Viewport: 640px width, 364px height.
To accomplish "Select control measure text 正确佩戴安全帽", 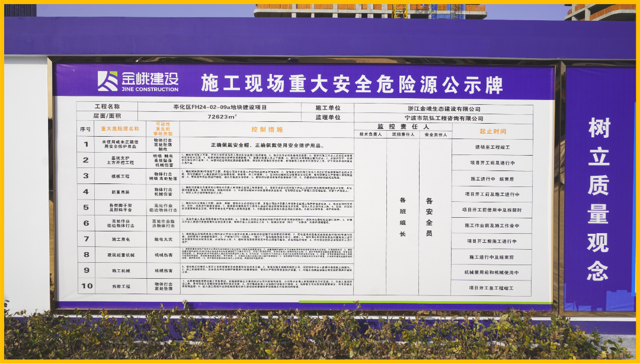I will pyautogui.click(x=230, y=145).
